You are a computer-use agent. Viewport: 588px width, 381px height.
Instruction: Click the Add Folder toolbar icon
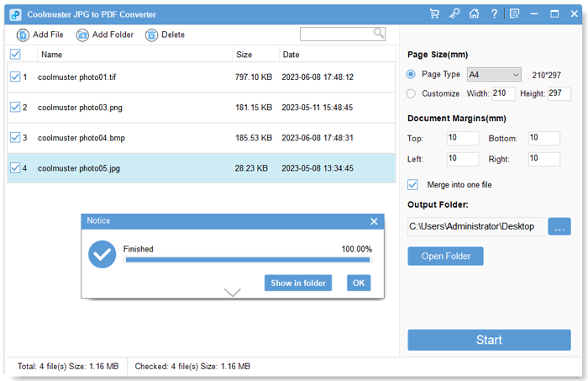[82, 34]
